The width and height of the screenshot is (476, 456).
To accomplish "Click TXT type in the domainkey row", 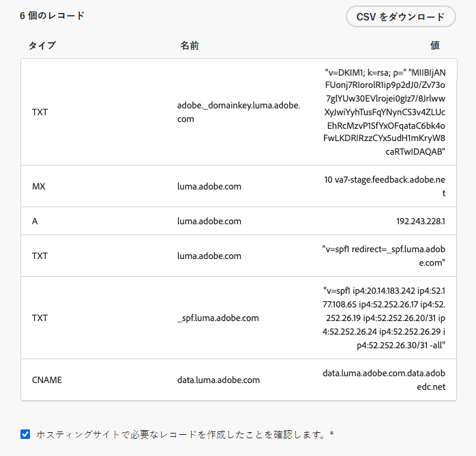I will tap(40, 112).
